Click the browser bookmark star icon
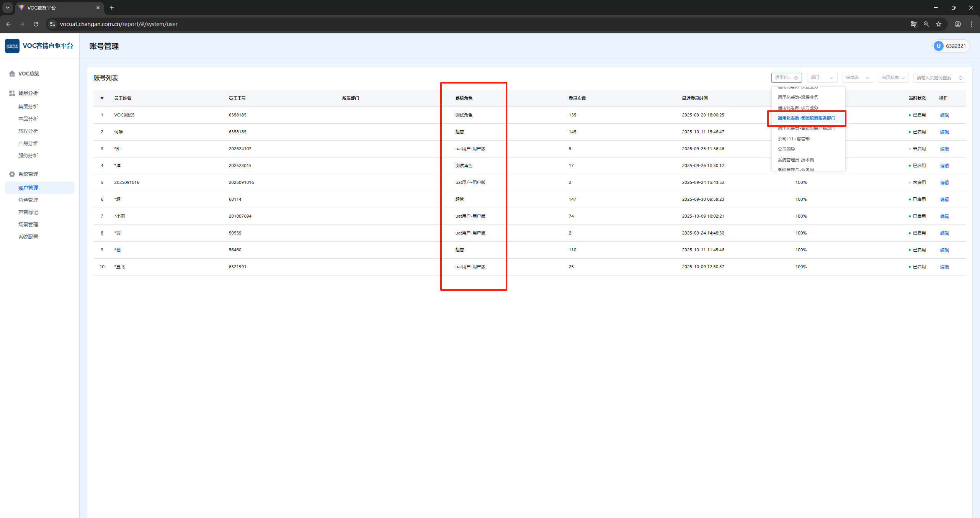Screen dimensions: 980x518 [x=939, y=24]
